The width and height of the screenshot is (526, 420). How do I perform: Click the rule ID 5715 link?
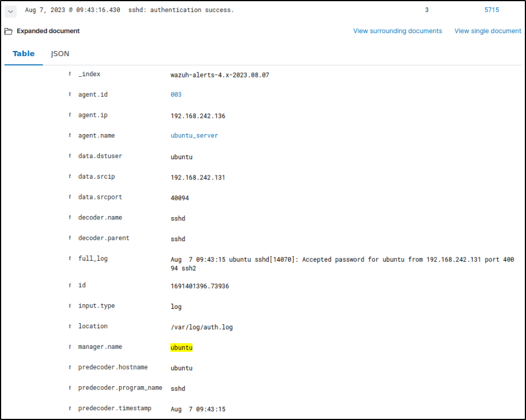491,10
